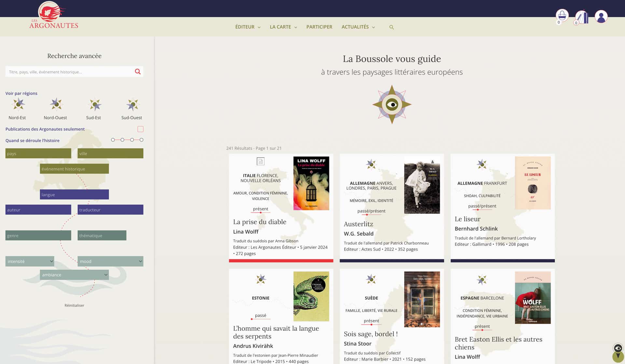This screenshot has height=364, width=625.
Task: Click the ville filter field
Action: coord(110,154)
